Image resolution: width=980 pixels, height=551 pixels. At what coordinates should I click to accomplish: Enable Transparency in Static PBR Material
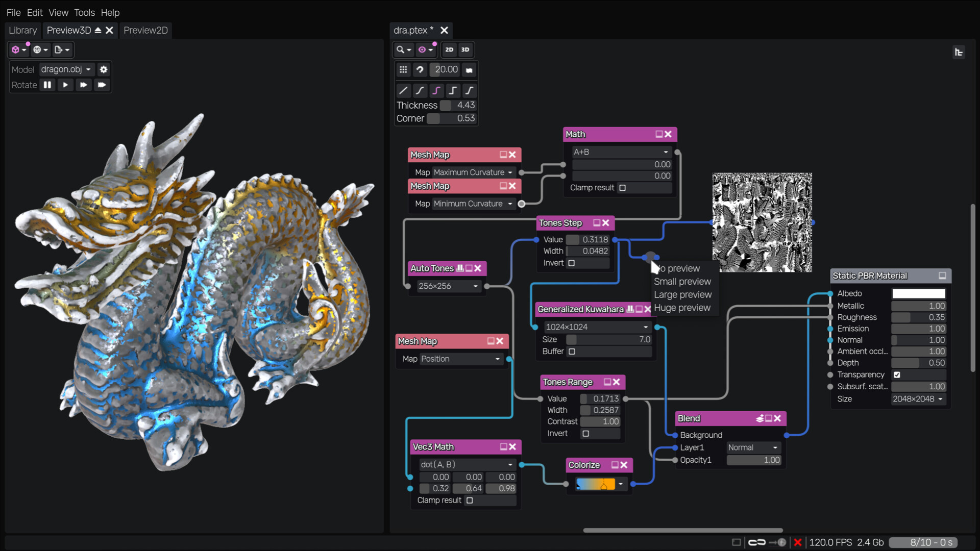[x=897, y=374]
